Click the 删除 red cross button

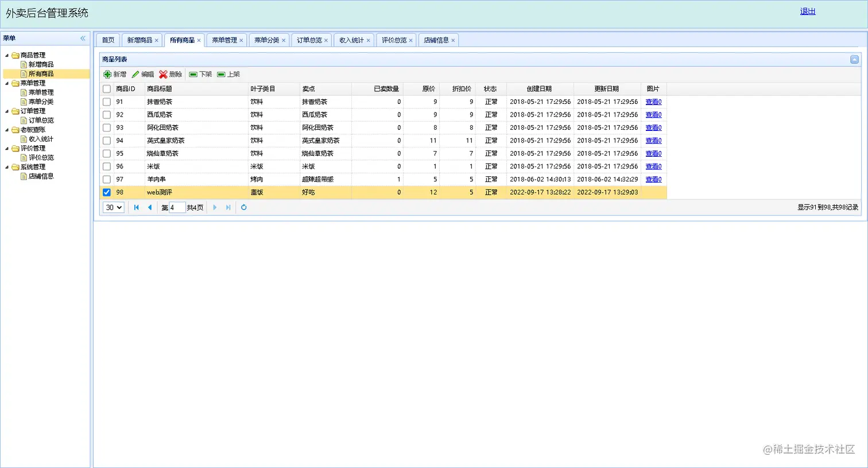(x=170, y=74)
